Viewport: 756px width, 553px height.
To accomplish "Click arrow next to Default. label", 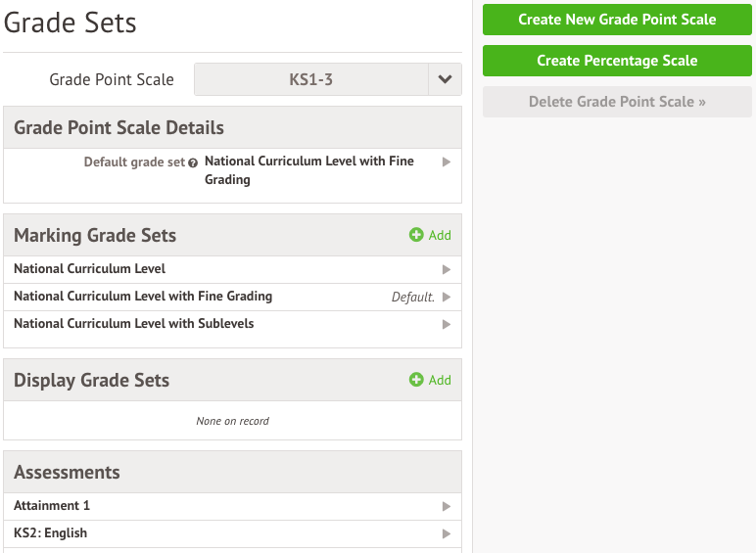I will point(447,297).
